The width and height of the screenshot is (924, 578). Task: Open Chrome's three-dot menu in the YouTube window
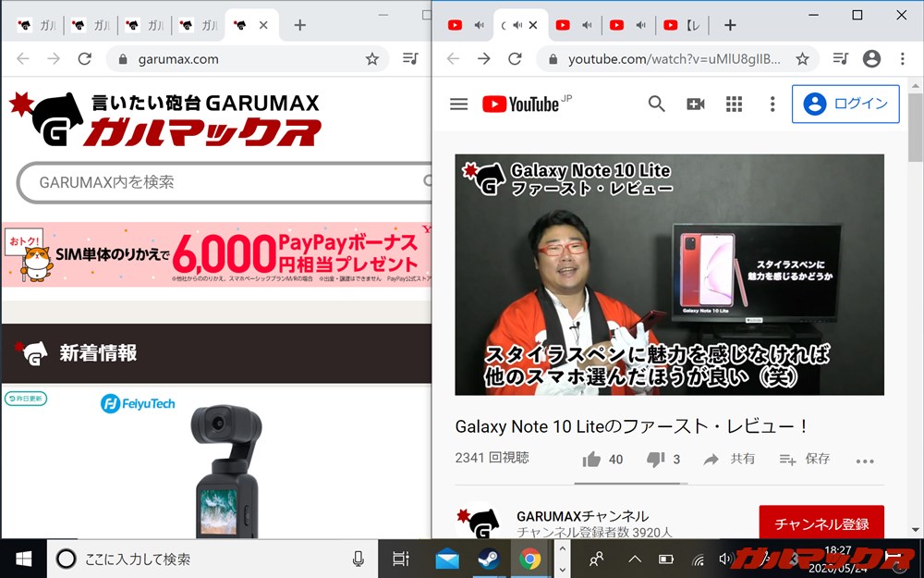click(903, 58)
